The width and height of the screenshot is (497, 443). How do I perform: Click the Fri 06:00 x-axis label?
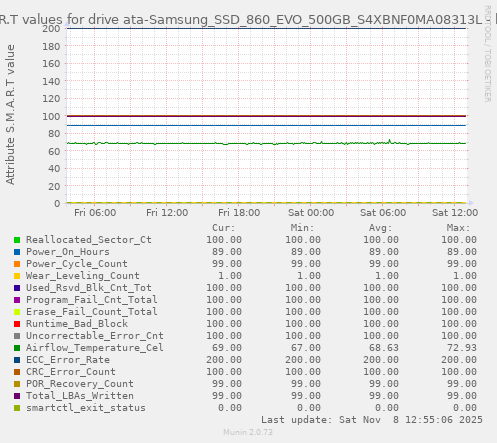tap(95, 213)
